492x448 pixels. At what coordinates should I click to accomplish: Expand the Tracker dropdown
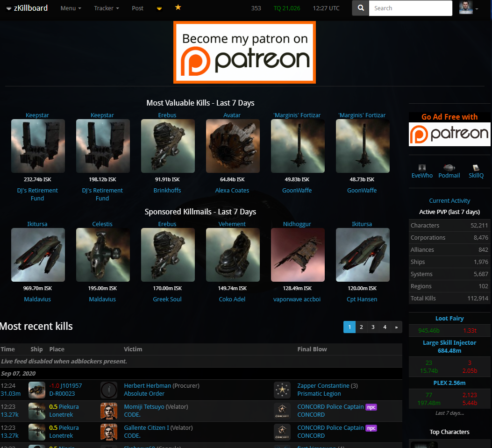point(107,8)
